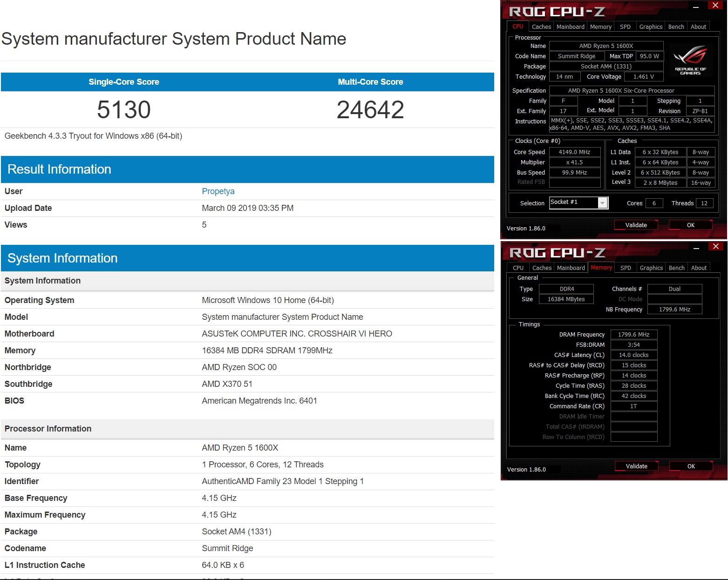Open the Propetya user profile link
Screen dimensions: 728x580
[218, 191]
